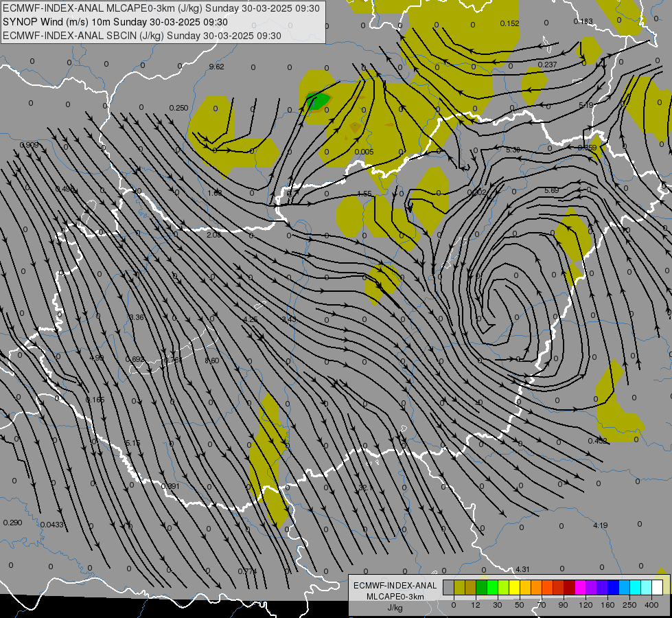The width and height of the screenshot is (672, 618).
Task: Click the map value '1.55'
Action: coord(364,194)
